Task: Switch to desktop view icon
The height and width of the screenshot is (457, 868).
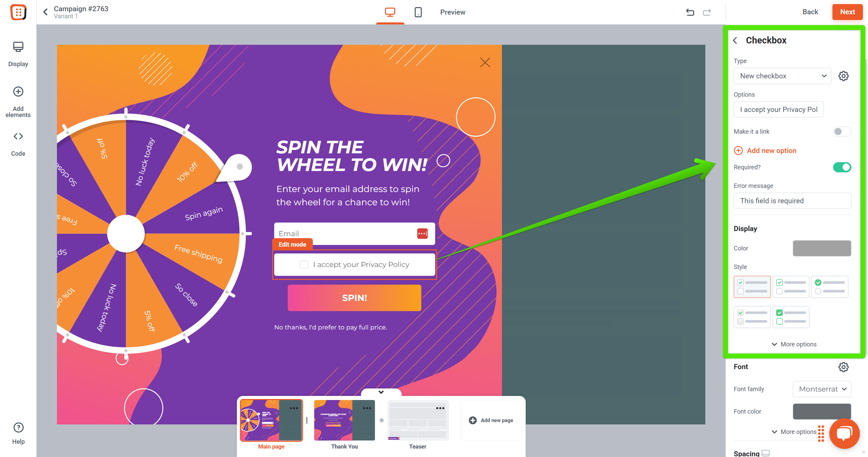Action: (390, 12)
